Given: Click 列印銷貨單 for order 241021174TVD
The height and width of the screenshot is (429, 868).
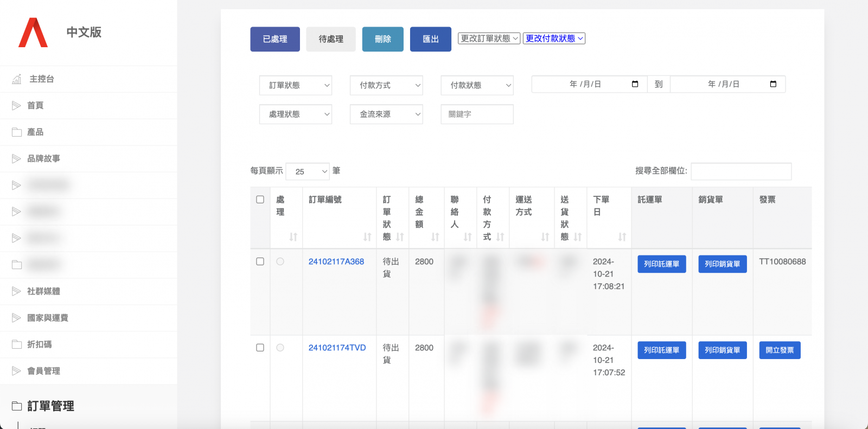Looking at the screenshot, I should point(723,350).
